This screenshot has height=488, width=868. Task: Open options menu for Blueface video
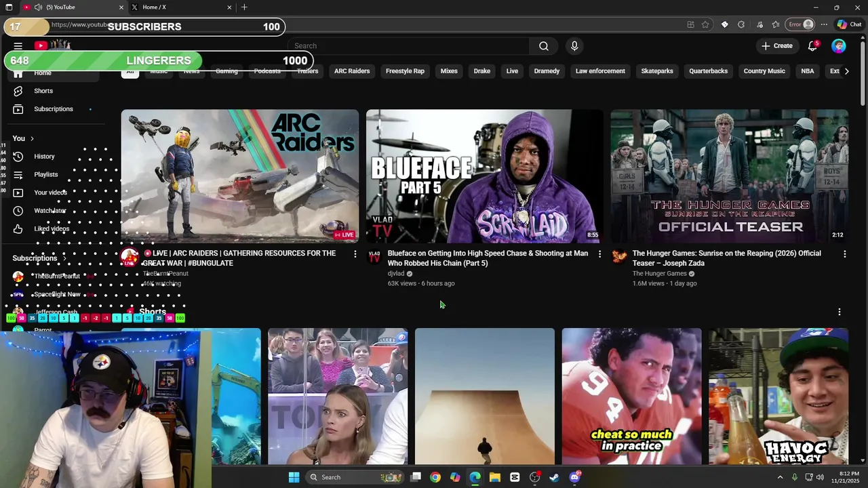tap(599, 254)
